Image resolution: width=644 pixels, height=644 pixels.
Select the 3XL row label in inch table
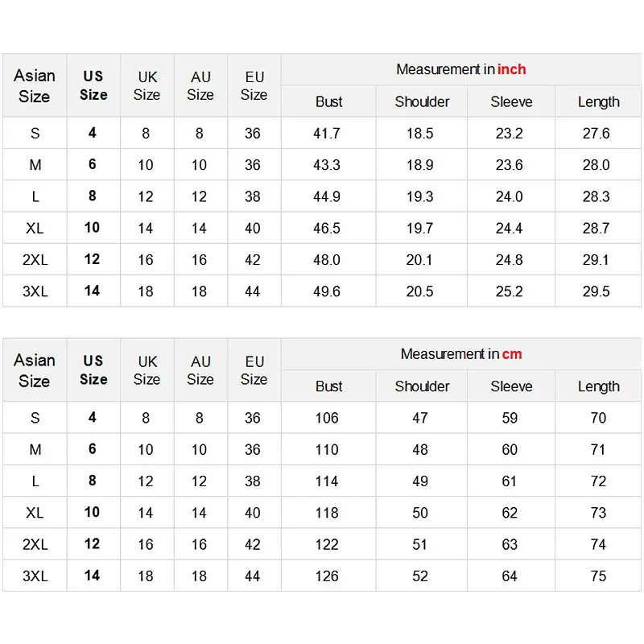point(35,291)
